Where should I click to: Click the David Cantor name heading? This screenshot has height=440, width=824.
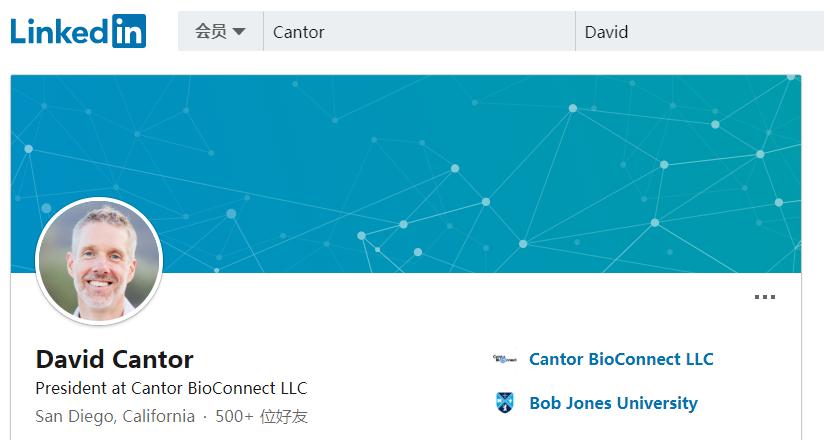tap(114, 359)
